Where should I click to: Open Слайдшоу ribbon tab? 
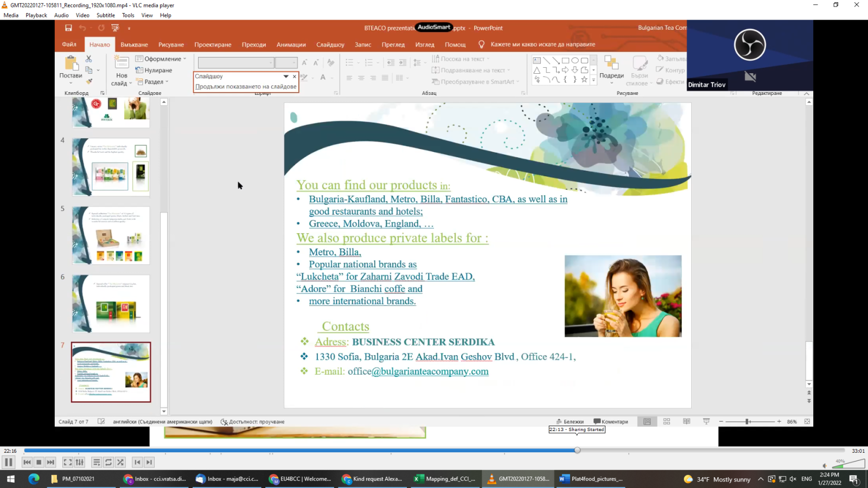click(x=330, y=44)
